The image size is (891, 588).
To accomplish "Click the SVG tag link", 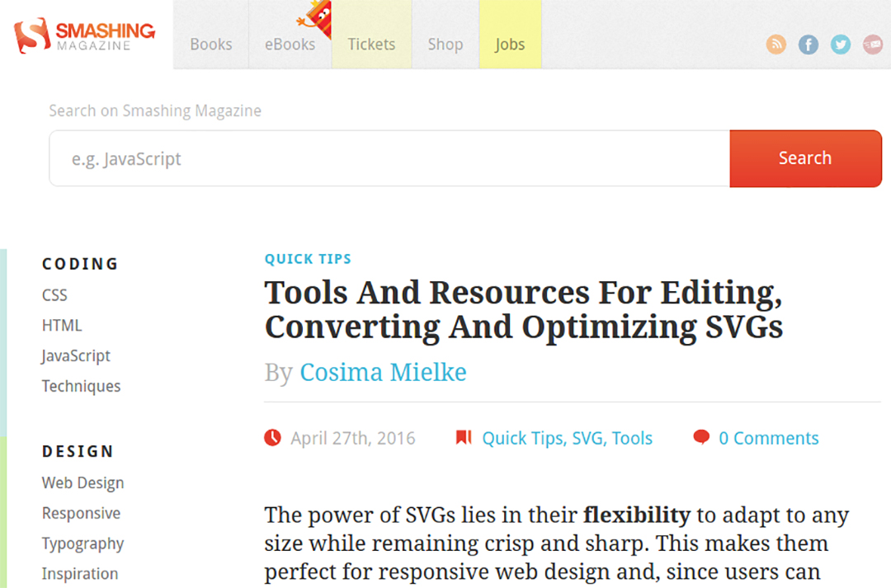I will 588,439.
